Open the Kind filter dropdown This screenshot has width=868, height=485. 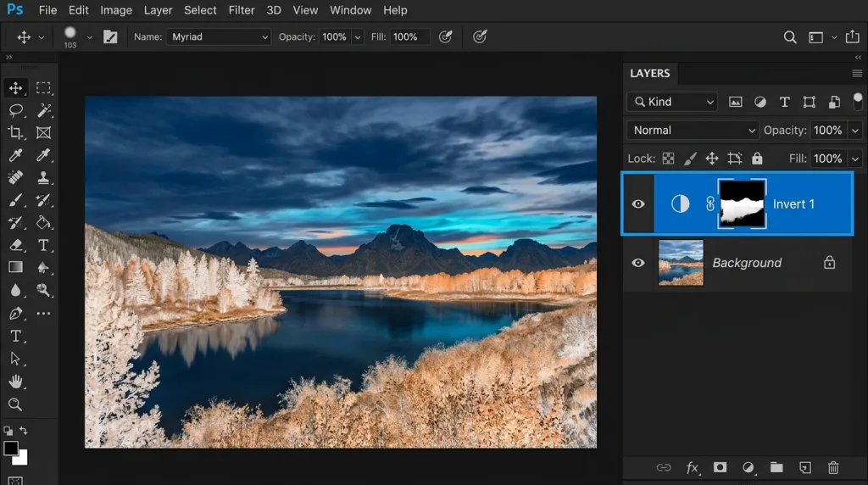tap(672, 102)
